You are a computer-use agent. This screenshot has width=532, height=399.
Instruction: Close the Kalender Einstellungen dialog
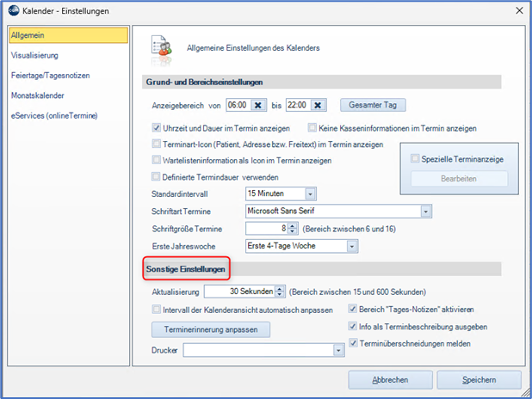coord(519,10)
